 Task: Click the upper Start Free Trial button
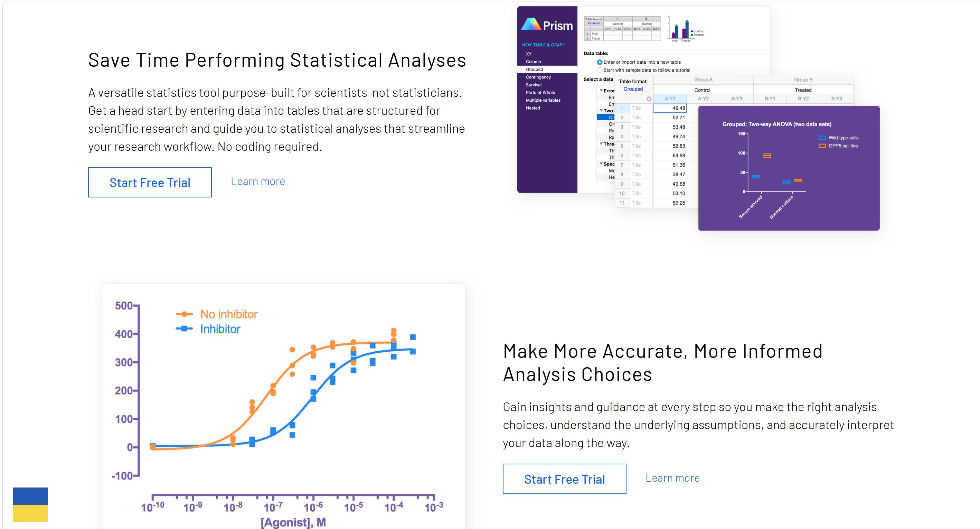[150, 182]
